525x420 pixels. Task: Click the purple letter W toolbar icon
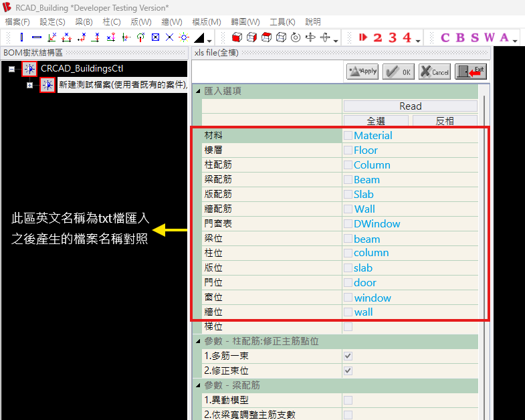tap(490, 37)
